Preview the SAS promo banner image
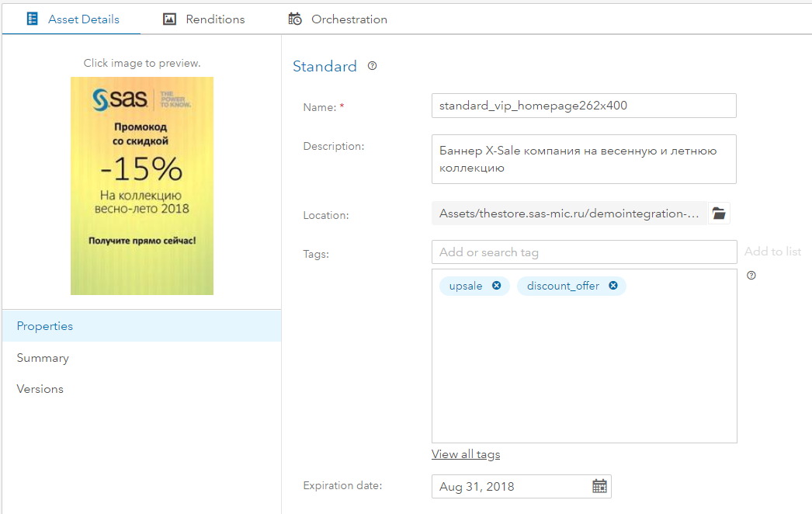Screen dimensions: 812x514 [142, 186]
